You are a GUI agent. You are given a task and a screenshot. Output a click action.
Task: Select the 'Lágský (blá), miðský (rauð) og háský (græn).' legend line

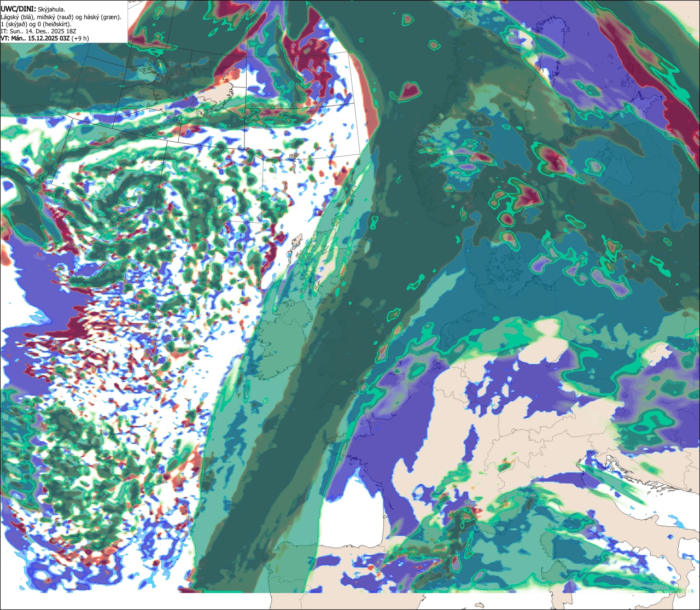[61, 17]
